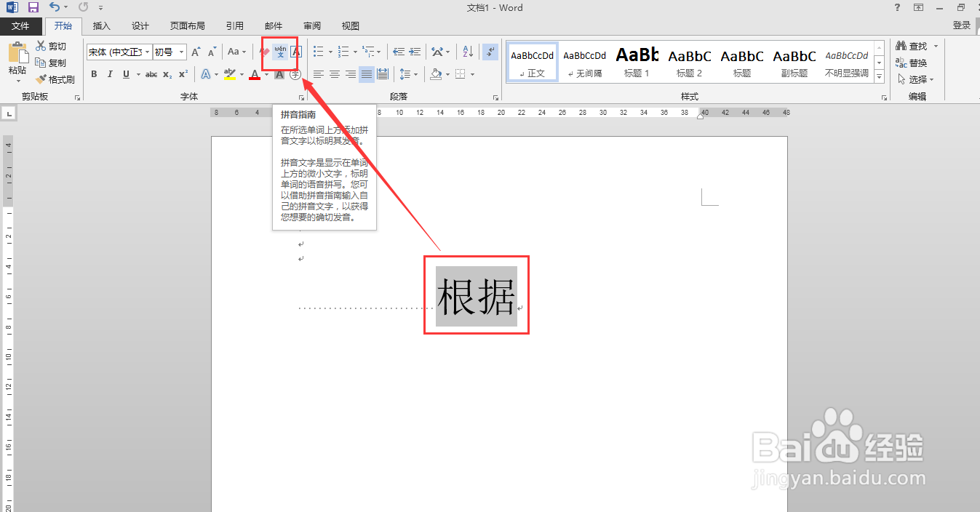Open the 查找 find tool

[916, 45]
